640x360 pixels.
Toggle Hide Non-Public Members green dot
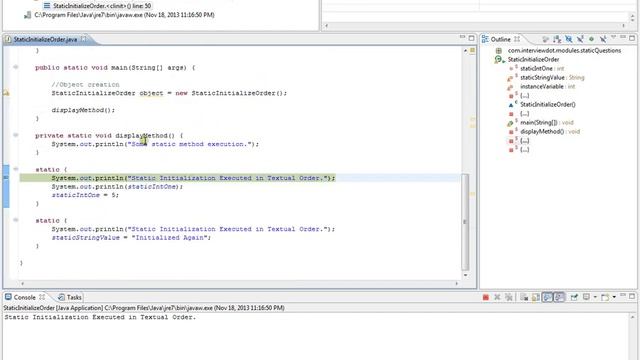click(591, 39)
